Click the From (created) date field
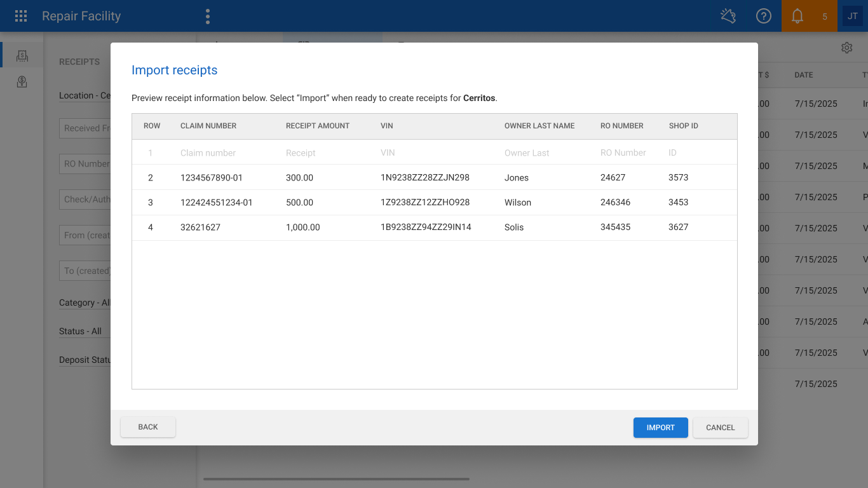The width and height of the screenshot is (868, 488). click(85, 235)
